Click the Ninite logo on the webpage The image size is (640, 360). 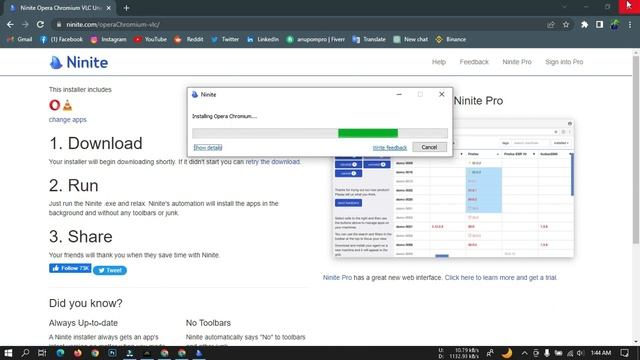(x=79, y=62)
